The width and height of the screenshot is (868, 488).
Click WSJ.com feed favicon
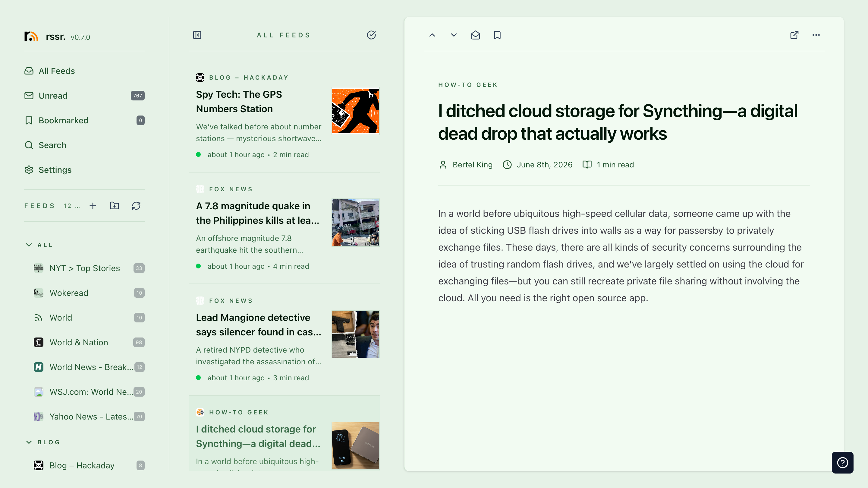38,392
